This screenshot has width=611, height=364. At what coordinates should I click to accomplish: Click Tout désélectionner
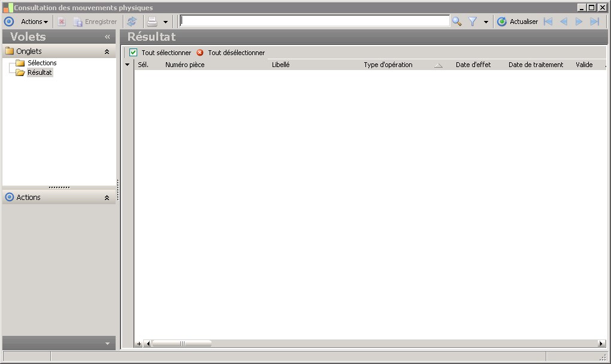point(231,53)
